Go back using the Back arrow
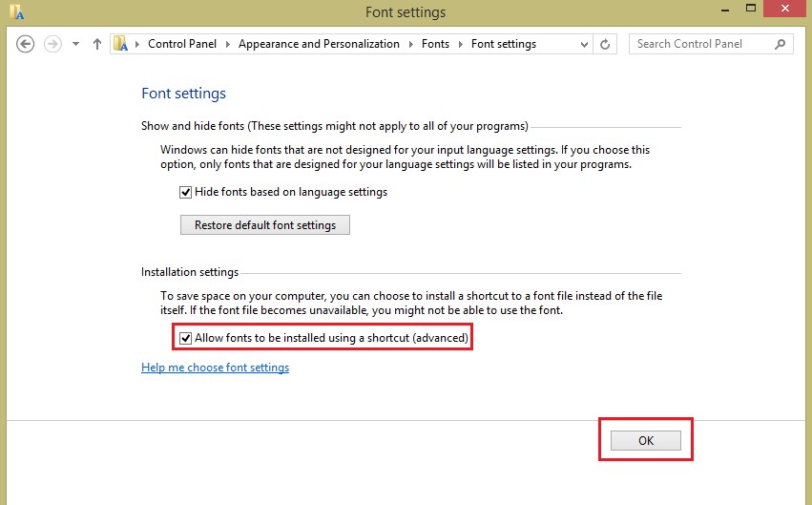812x505 pixels. click(x=26, y=44)
